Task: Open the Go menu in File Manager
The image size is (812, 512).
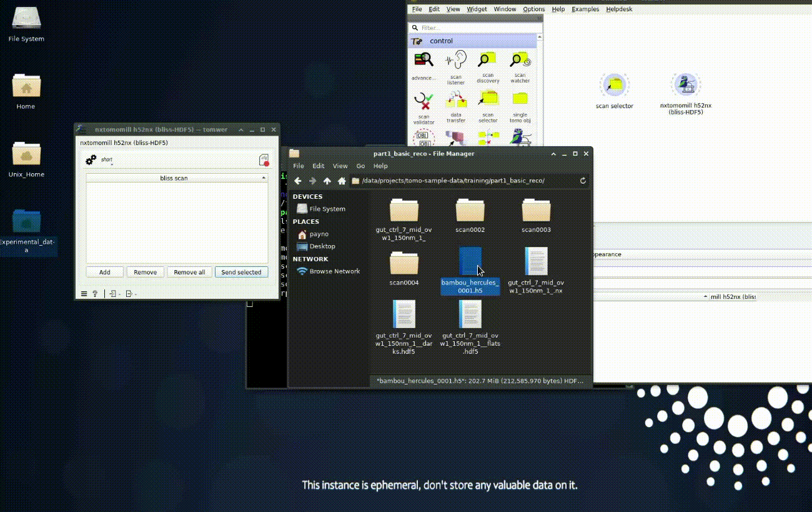Action: point(360,166)
